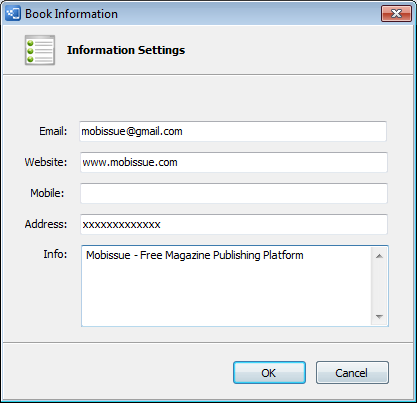Click into the empty Mobile field
This screenshot has height=403, width=417.
coord(234,193)
